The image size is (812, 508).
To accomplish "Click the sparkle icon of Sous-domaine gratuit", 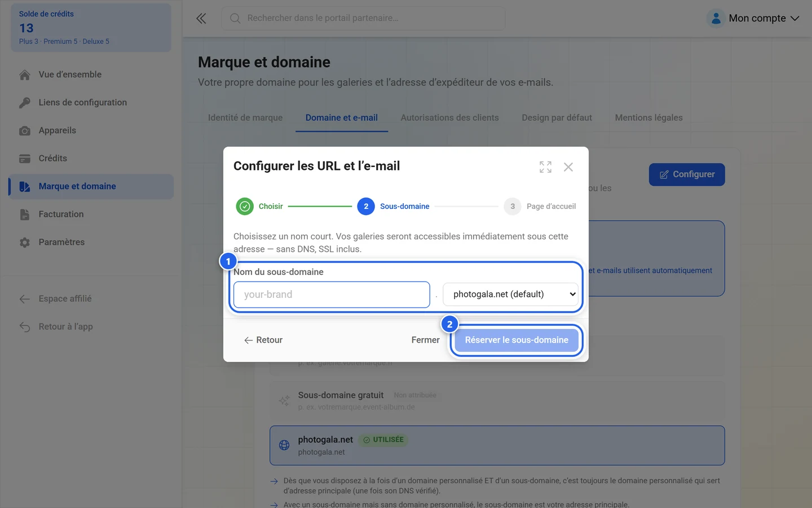I will [284, 401].
